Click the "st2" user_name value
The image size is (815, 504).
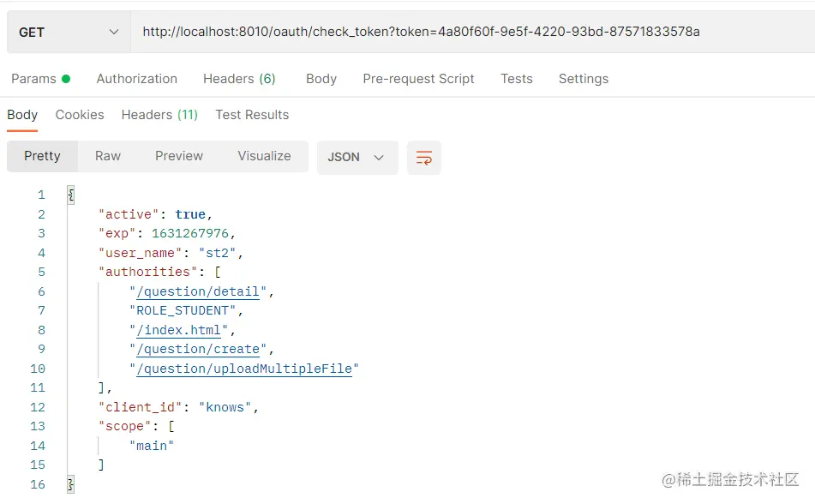pyautogui.click(x=218, y=254)
